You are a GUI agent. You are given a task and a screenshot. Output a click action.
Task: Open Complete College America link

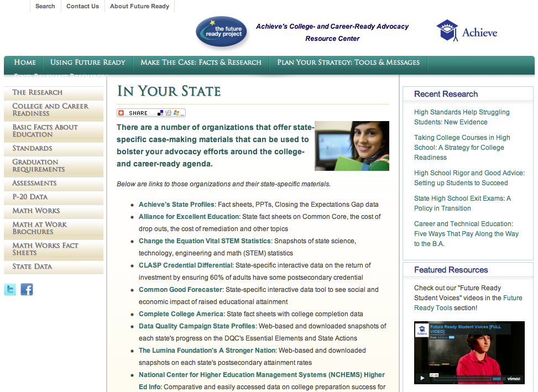click(x=181, y=314)
